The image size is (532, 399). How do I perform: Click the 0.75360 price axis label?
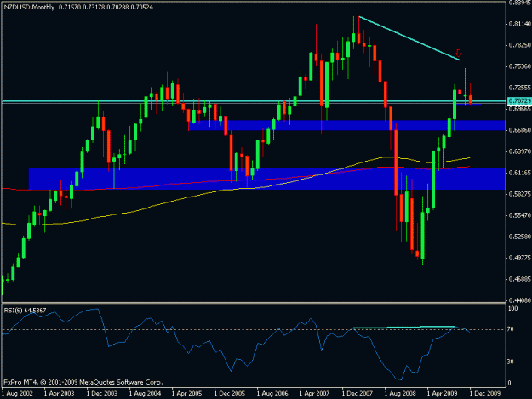[519, 66]
